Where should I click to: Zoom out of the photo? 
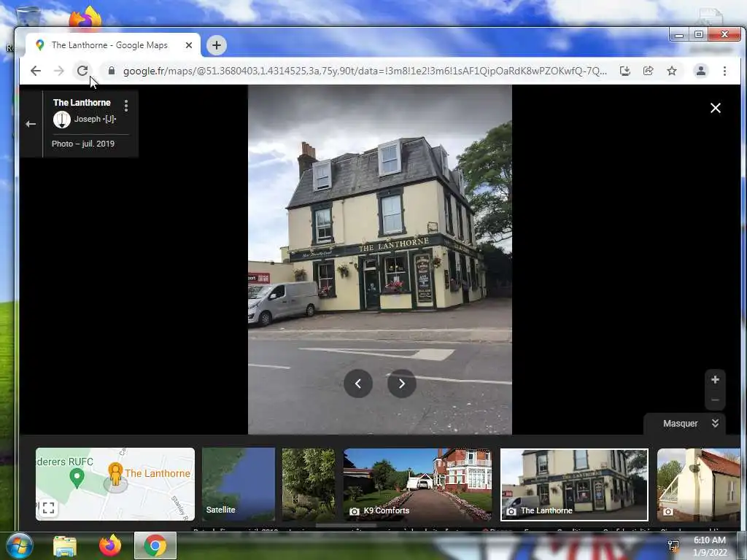tap(715, 400)
